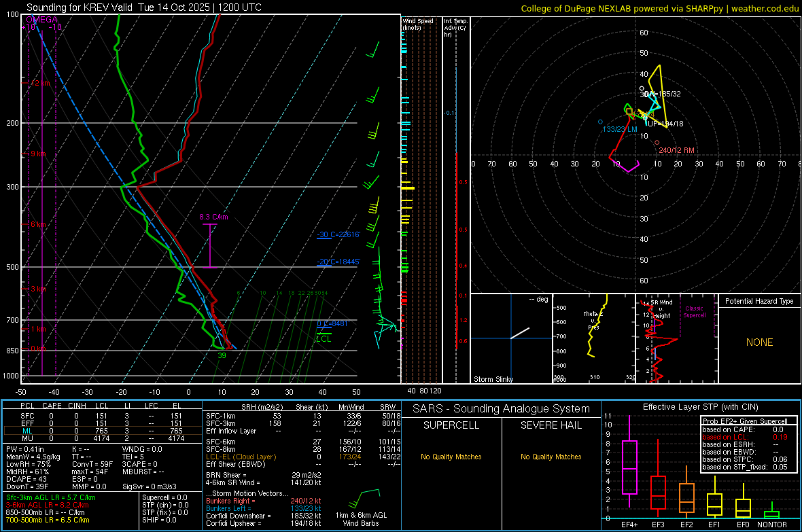The width and height of the screenshot is (802, 532).
Task: Click the 'Eff Shear (EBWD)' row
Action: coord(303,464)
